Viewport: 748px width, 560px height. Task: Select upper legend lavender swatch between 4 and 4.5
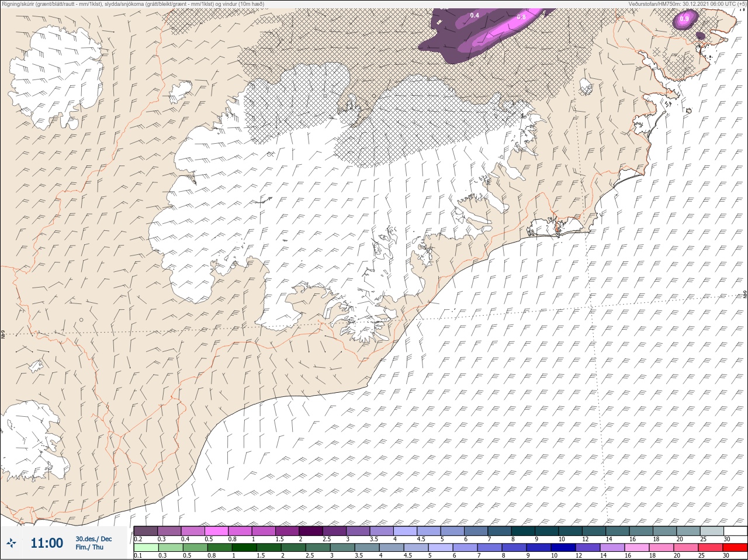click(x=405, y=531)
